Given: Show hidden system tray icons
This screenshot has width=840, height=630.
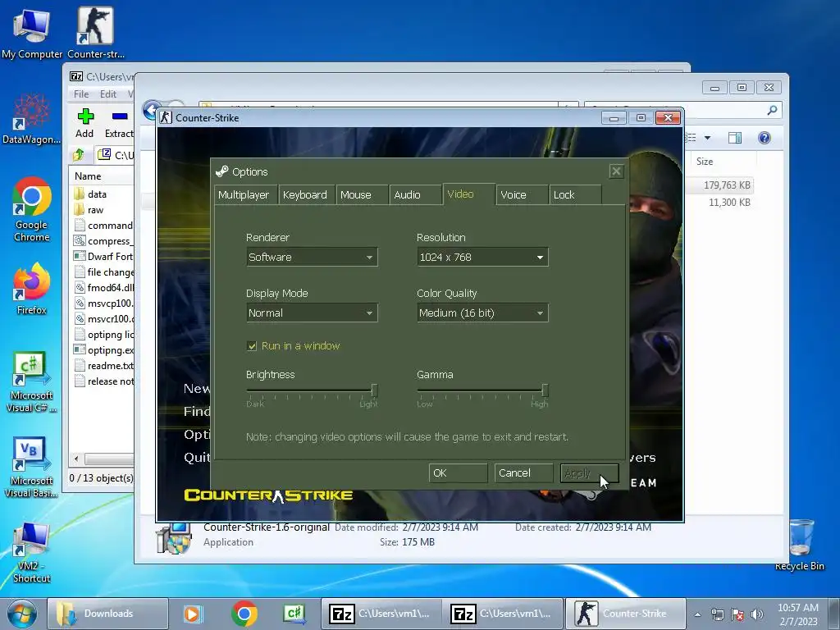Looking at the screenshot, I should (x=697, y=614).
